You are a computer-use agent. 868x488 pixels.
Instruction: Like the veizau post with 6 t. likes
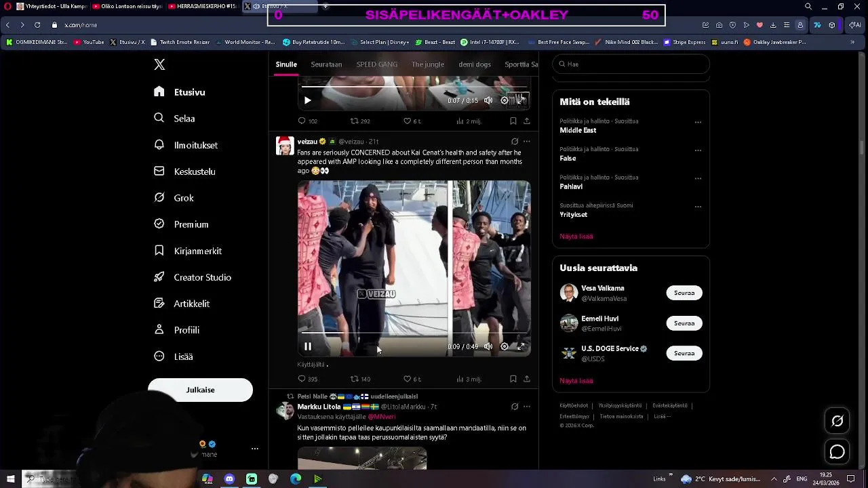(x=412, y=379)
